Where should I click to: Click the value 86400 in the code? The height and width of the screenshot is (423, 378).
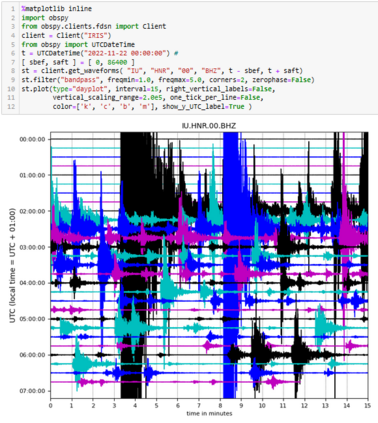click(x=117, y=62)
